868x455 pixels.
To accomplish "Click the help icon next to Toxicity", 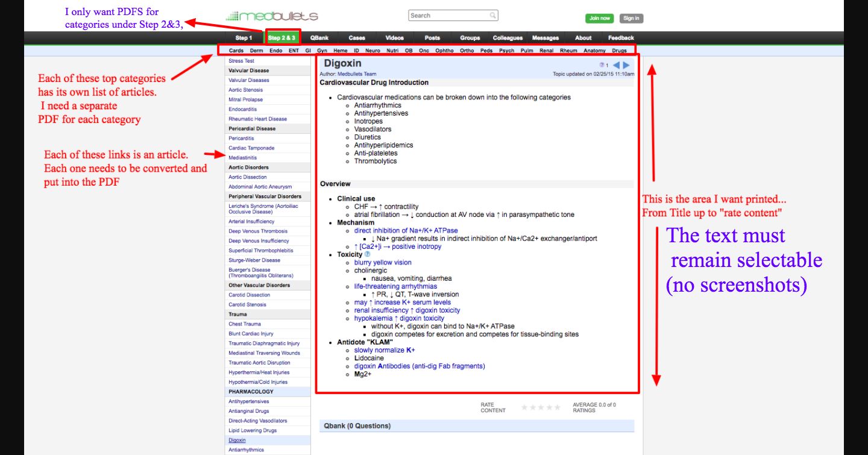I will 368,254.
